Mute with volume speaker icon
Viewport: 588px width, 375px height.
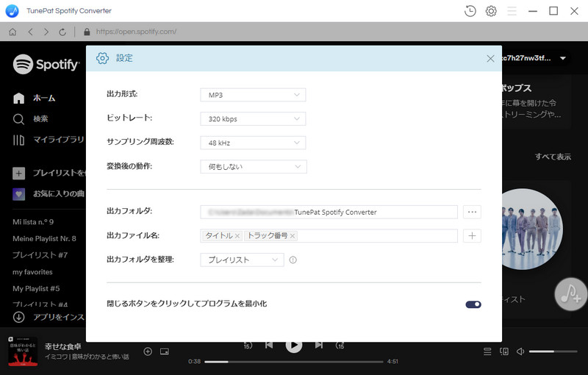(520, 351)
